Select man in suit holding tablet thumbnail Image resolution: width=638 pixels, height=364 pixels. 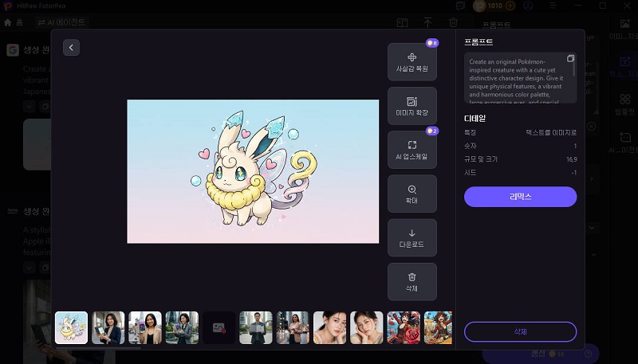click(256, 328)
